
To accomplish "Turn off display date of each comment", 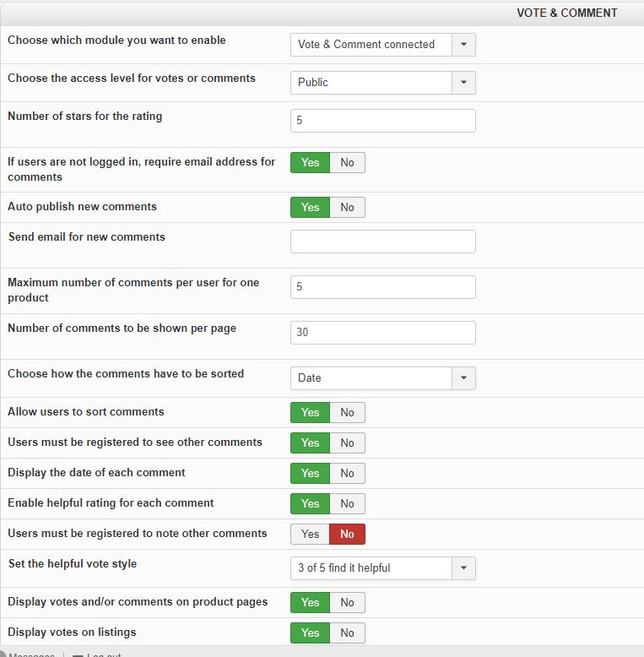I will point(348,473).
